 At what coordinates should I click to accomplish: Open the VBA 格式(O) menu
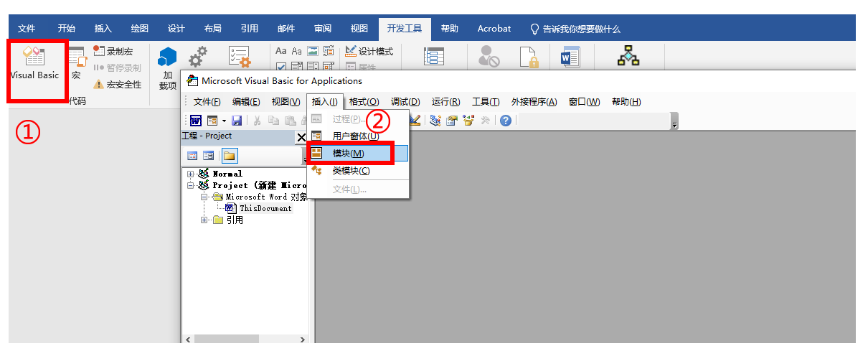(364, 102)
